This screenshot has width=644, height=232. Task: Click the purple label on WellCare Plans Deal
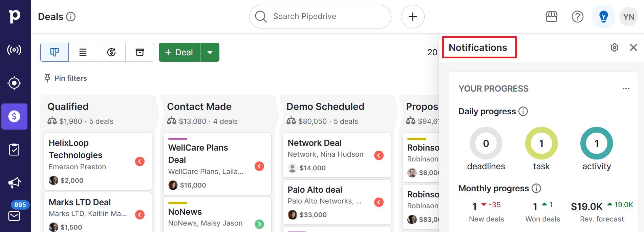[178, 139]
